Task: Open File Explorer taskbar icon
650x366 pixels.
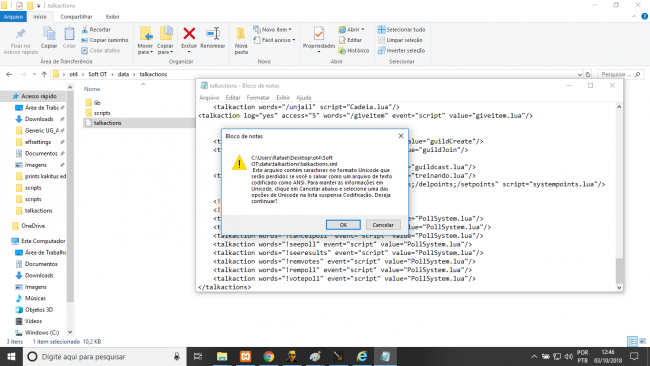Action: (222, 356)
